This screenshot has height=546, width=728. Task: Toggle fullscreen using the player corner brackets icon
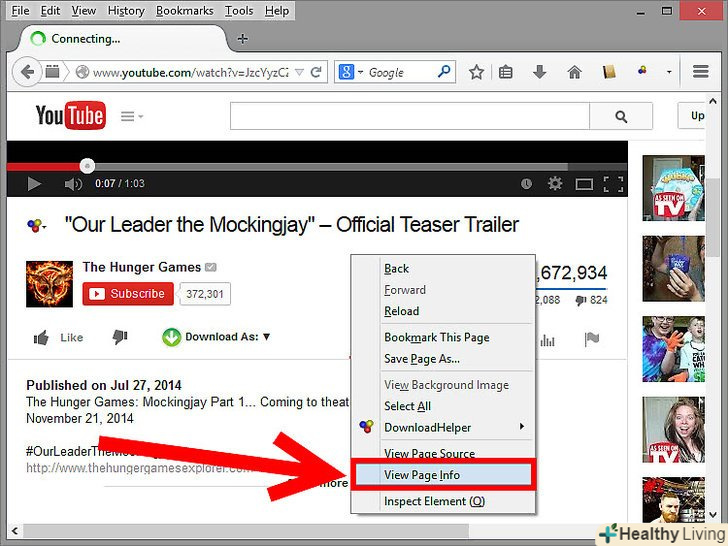click(613, 184)
